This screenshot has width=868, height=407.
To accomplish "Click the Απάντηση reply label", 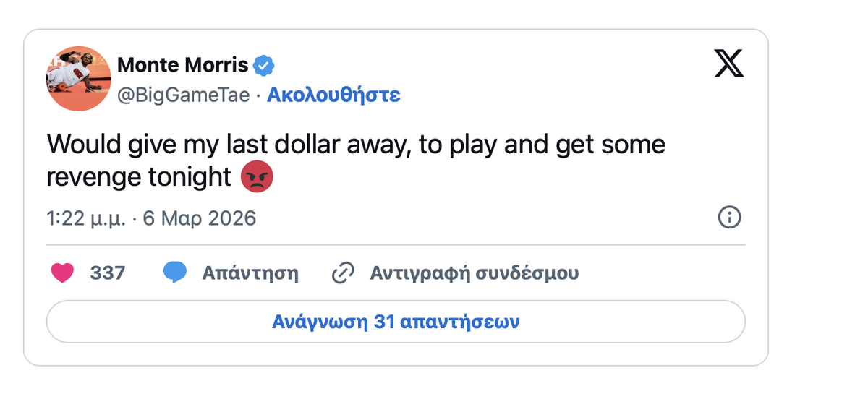I will [250, 273].
